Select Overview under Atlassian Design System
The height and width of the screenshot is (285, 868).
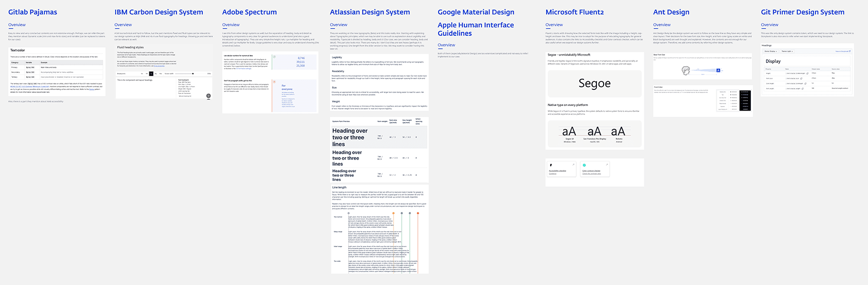pos(339,25)
